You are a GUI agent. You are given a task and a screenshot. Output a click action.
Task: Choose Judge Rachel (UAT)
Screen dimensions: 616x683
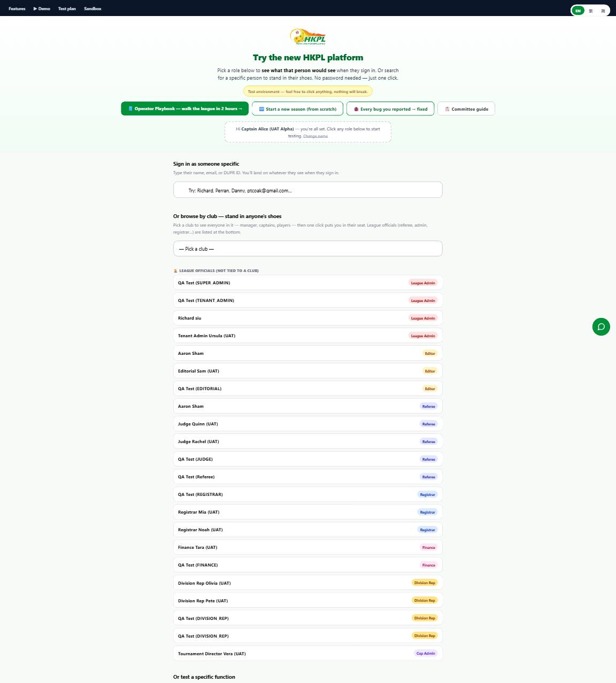click(308, 441)
